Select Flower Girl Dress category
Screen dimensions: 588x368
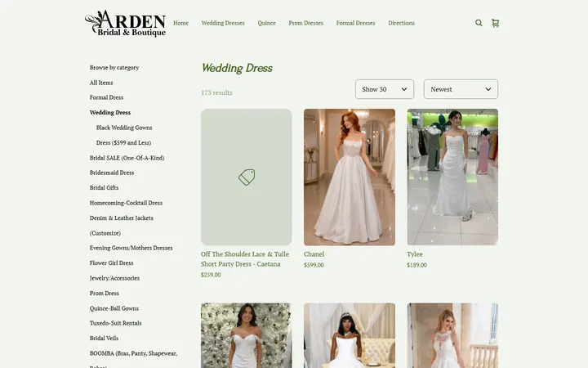point(111,263)
